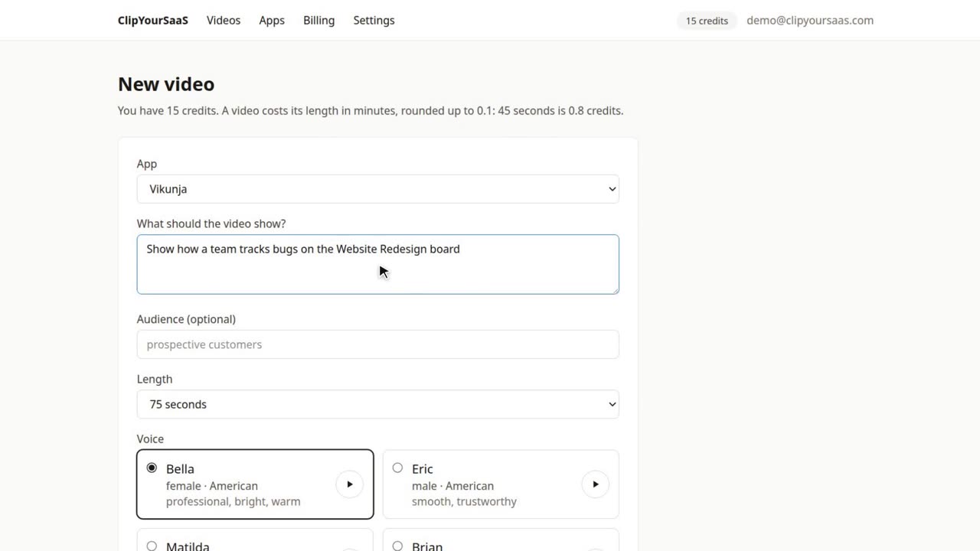Open the Settings page
The width and height of the screenshot is (980, 551).
(374, 21)
